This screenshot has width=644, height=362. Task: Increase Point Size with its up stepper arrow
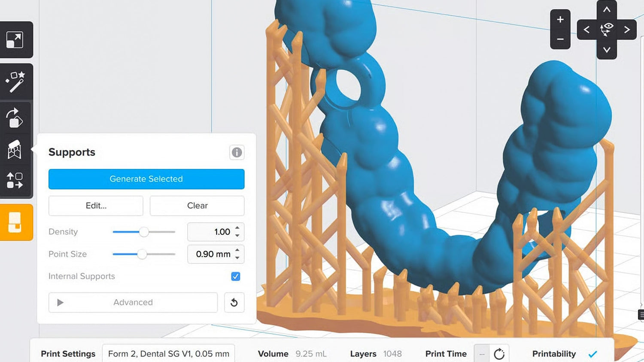tap(237, 251)
